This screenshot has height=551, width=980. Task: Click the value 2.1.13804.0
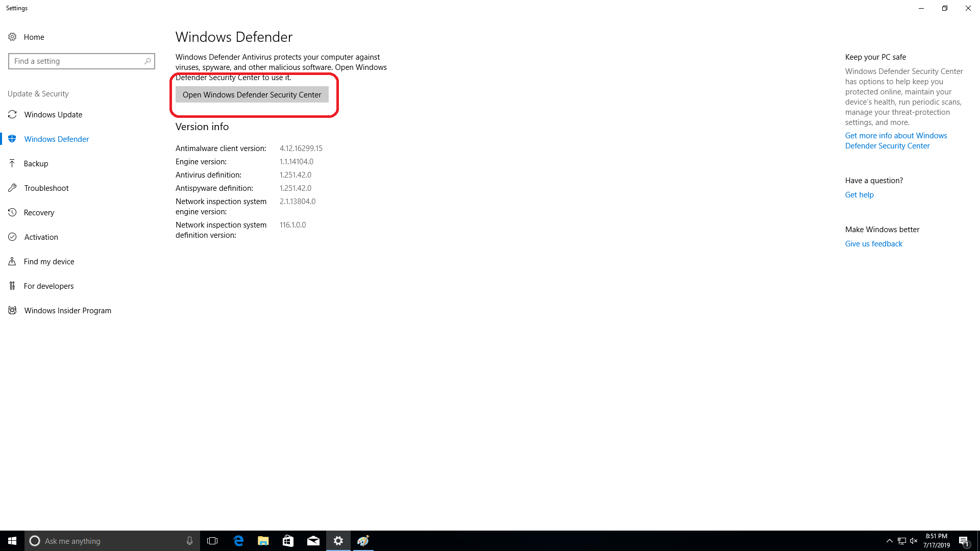(298, 202)
